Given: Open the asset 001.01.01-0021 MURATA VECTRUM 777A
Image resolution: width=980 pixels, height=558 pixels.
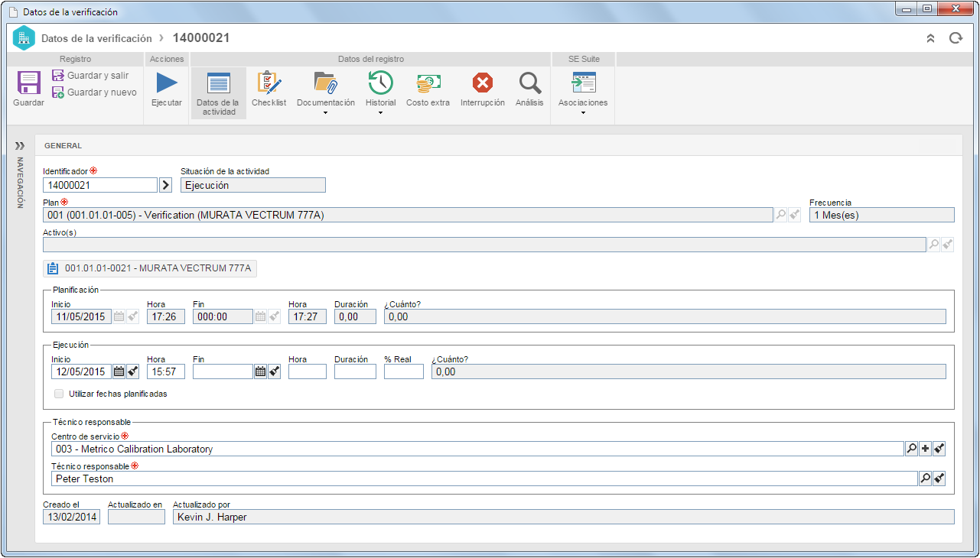Looking at the screenshot, I should click(x=150, y=268).
